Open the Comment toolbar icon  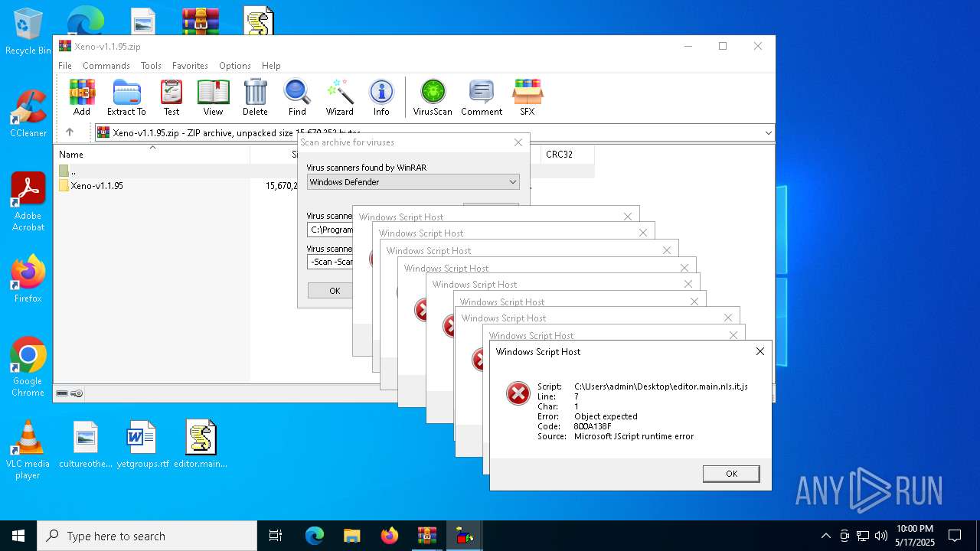click(x=482, y=97)
